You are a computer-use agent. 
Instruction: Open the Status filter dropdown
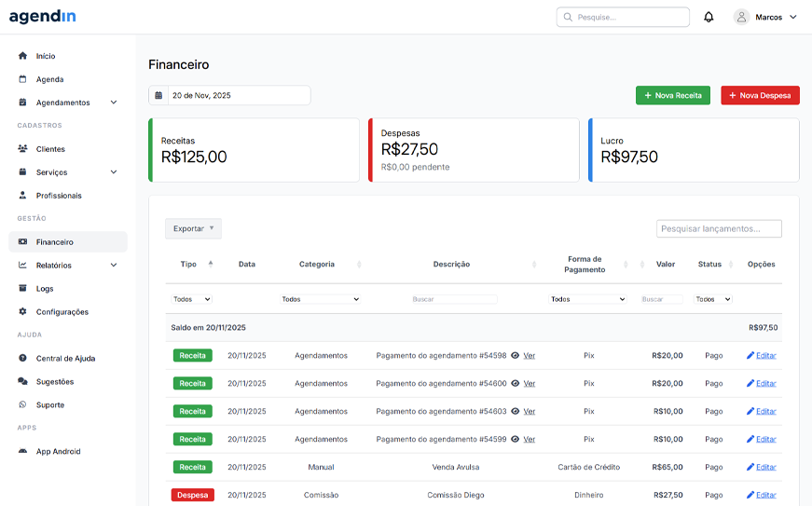click(x=712, y=299)
